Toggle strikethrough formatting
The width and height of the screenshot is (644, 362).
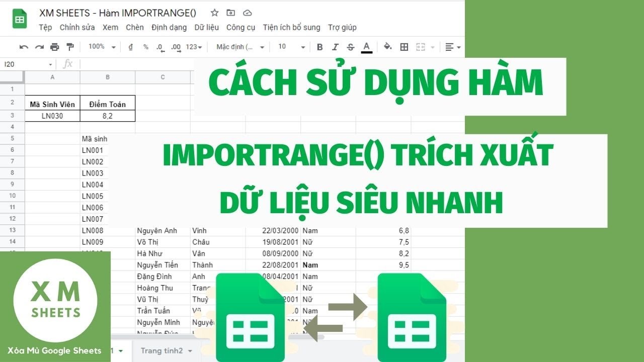(x=351, y=47)
